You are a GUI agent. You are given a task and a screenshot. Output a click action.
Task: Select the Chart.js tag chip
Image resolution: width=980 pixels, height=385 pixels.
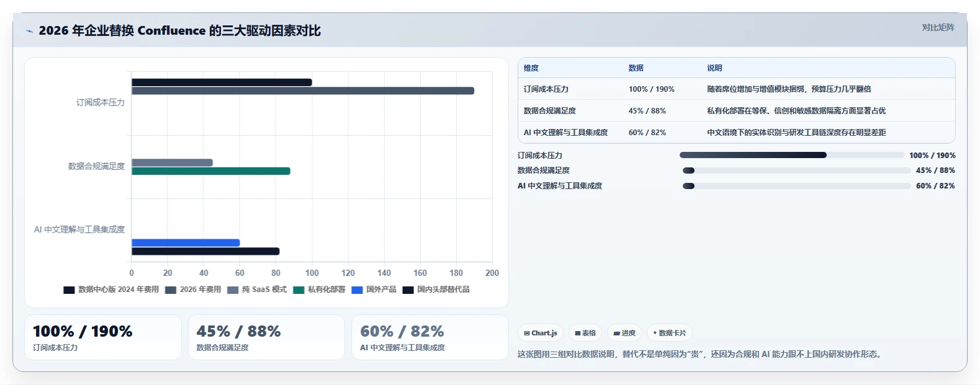pyautogui.click(x=541, y=333)
